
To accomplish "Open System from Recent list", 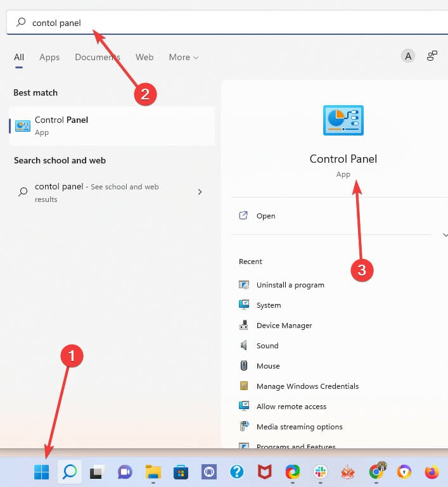I will 269,305.
